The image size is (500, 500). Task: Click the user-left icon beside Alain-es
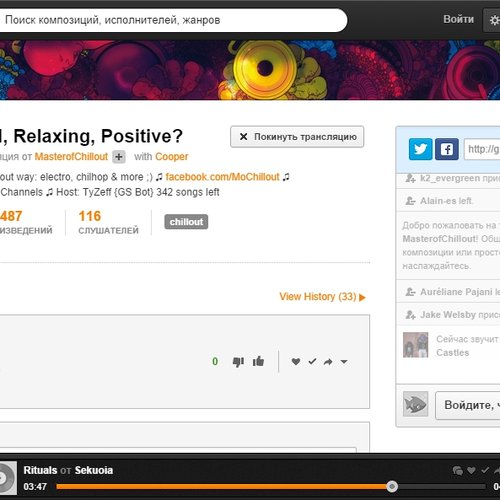(411, 201)
